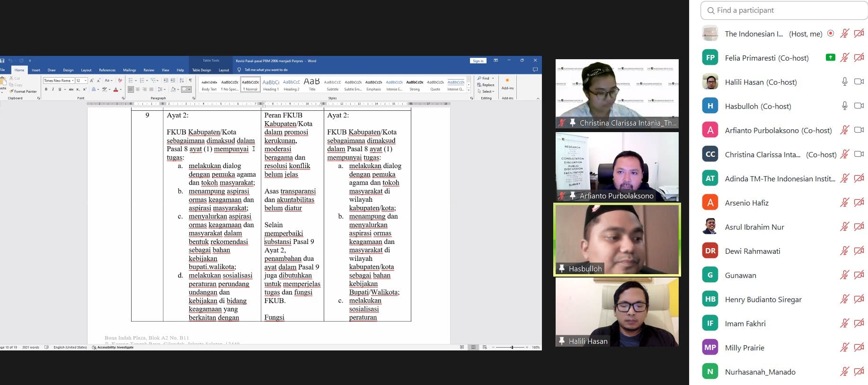Open the Styles pane launcher
This screenshot has width=868, height=385.
471,98
